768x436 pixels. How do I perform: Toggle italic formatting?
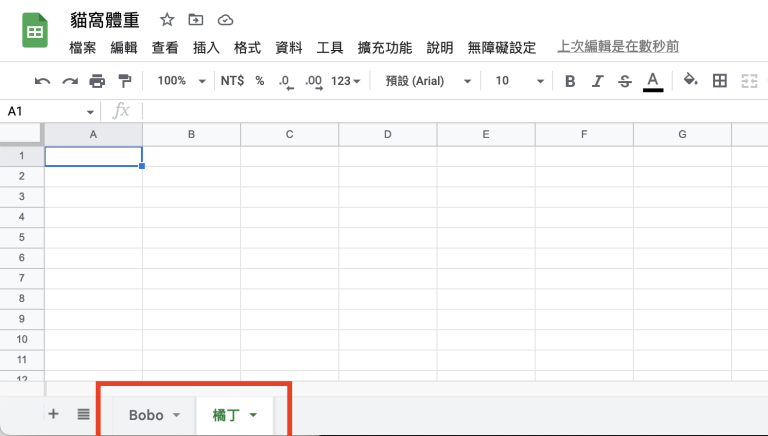pos(598,81)
